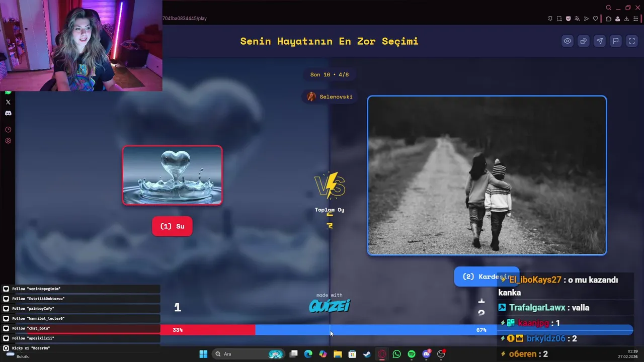The height and width of the screenshot is (362, 644).
Task: Click the Son 16 • 4/8 round indicator
Action: tap(330, 74)
